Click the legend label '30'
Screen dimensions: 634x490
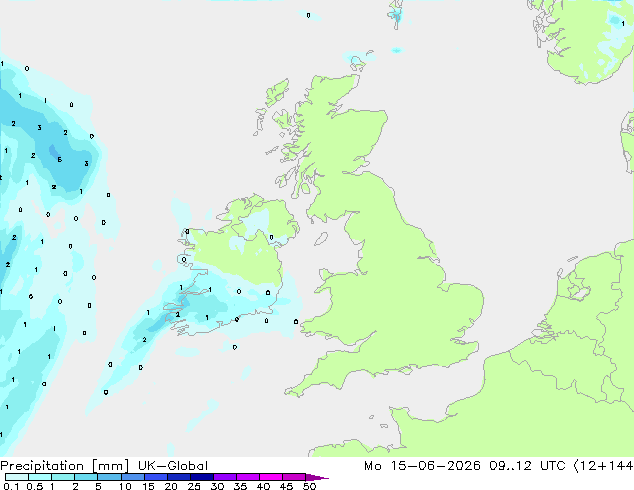(x=217, y=486)
